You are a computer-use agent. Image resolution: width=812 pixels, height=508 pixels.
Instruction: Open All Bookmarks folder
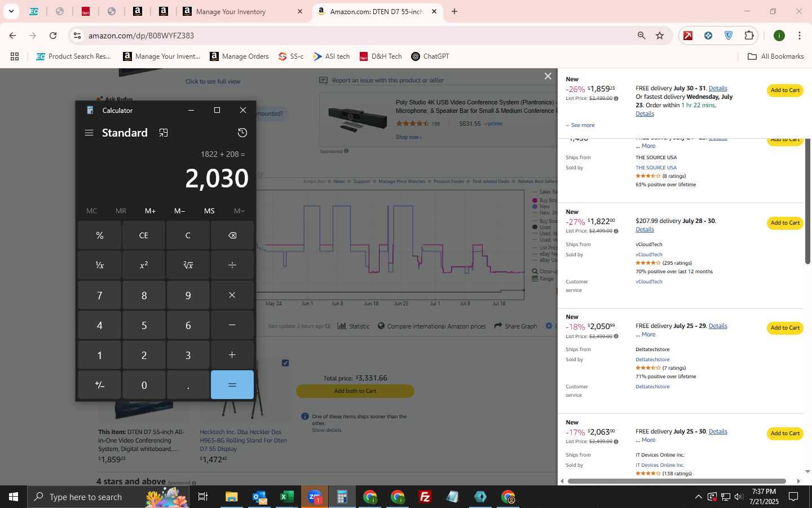coord(776,56)
